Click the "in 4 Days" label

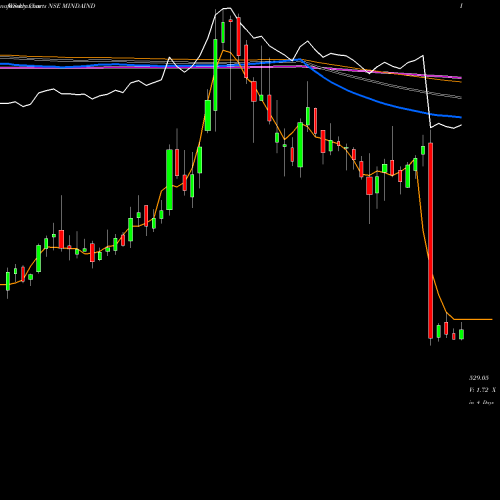[x=481, y=403]
